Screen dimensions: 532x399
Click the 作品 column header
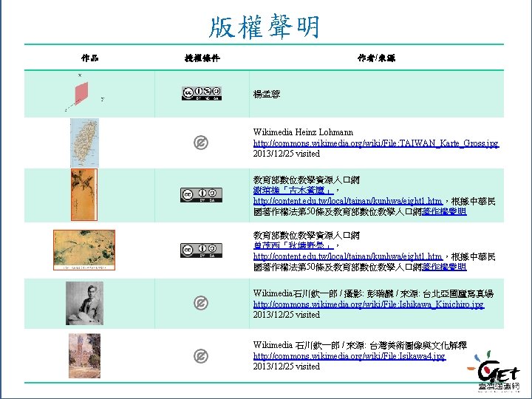pos(90,58)
